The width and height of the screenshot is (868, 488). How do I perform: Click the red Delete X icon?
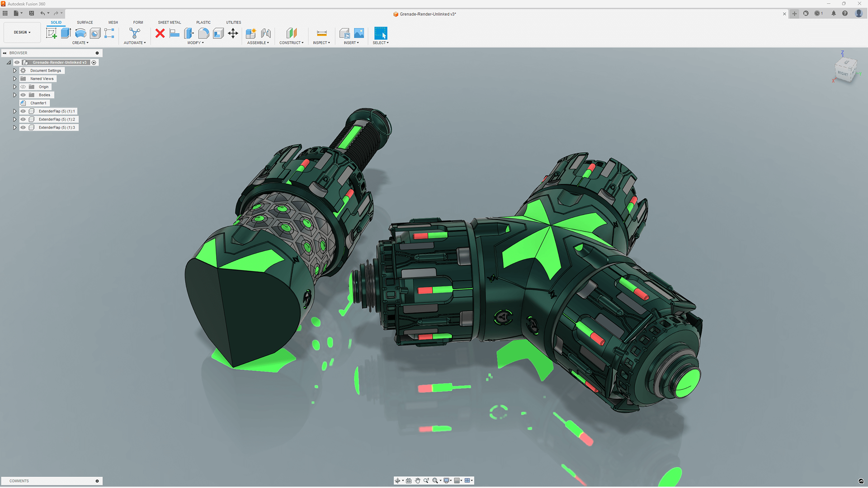click(x=160, y=33)
